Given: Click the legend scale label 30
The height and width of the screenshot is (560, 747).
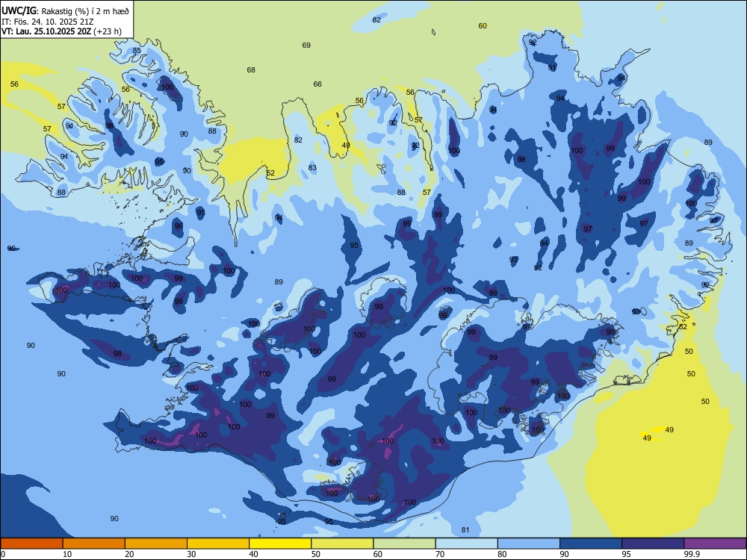Looking at the screenshot, I should [x=191, y=554].
